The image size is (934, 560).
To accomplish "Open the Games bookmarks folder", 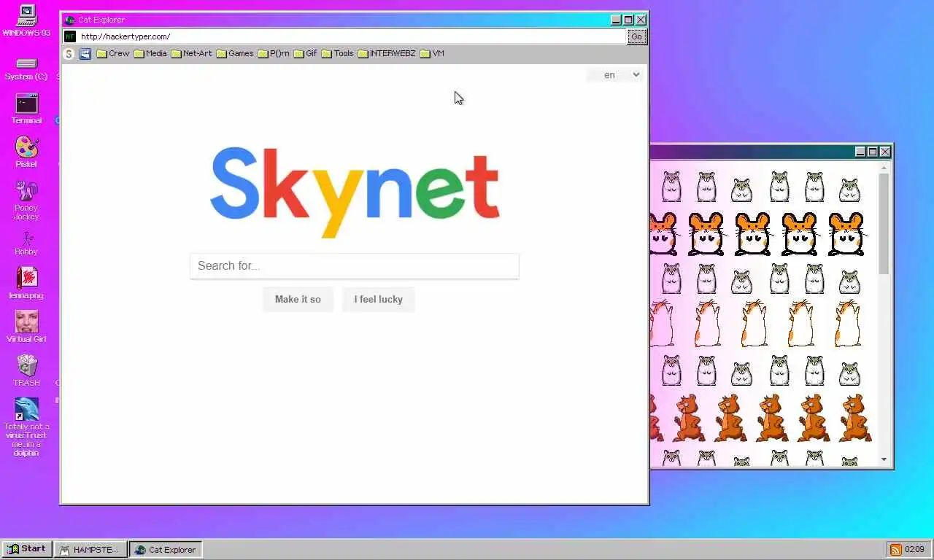I will click(x=235, y=53).
